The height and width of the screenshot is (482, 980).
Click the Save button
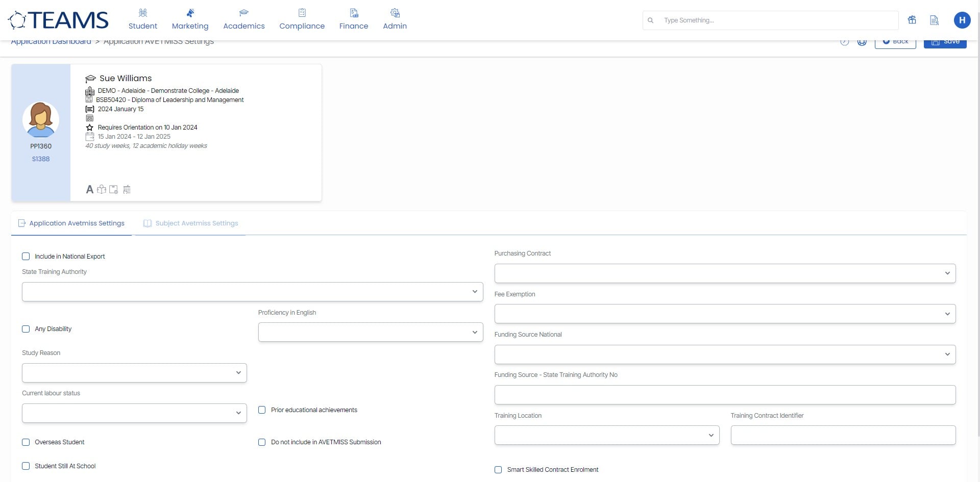[x=945, y=42]
